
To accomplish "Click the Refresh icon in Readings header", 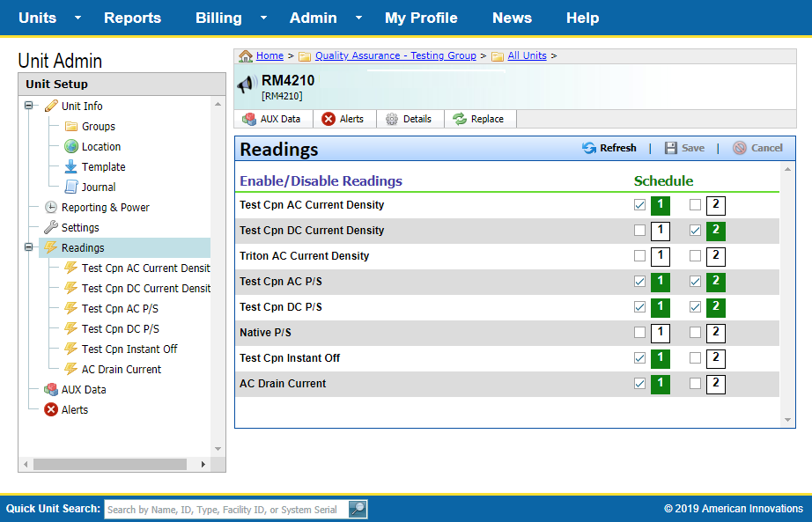I will pyautogui.click(x=589, y=148).
